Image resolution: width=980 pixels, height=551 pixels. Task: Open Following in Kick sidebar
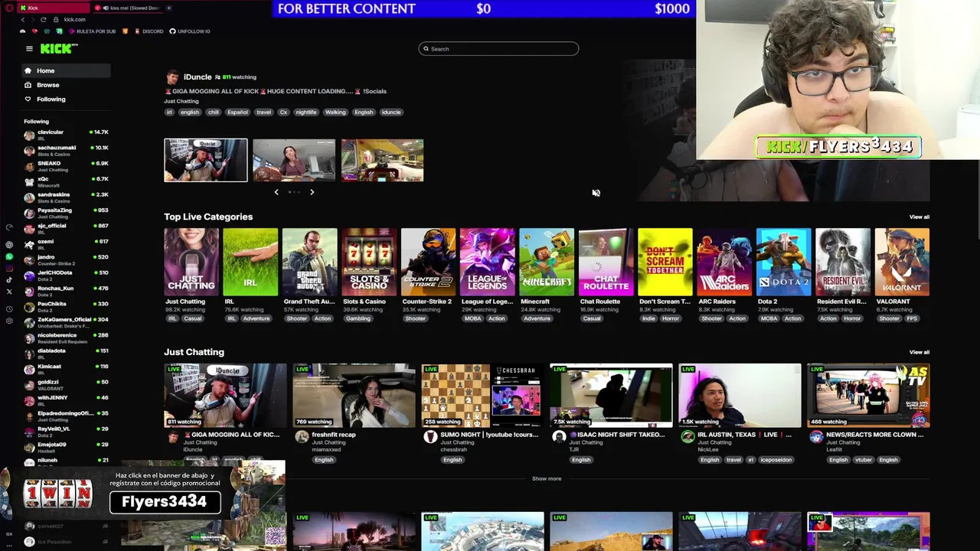[66, 99]
